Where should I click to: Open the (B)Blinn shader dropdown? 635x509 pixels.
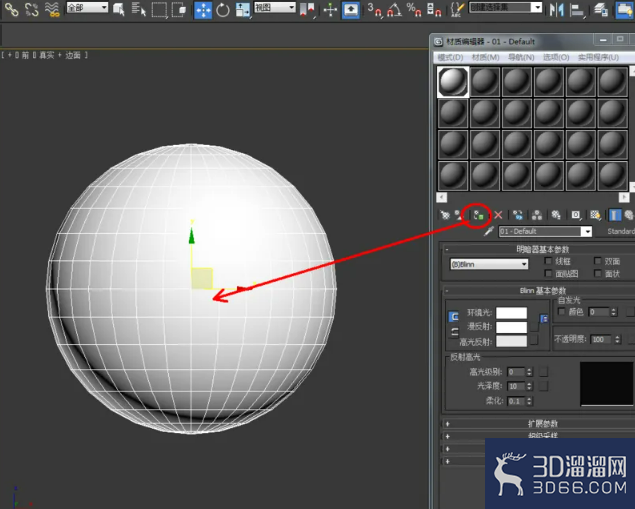pos(489,264)
